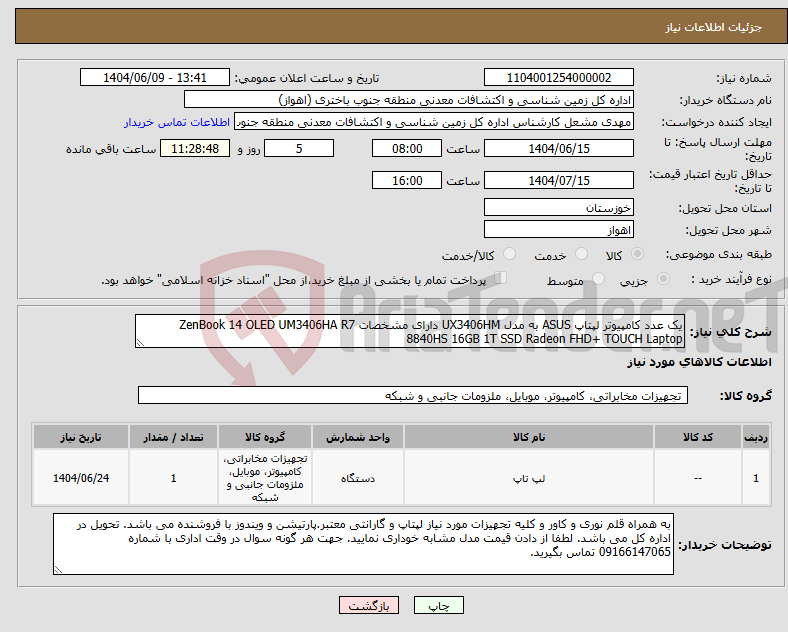Click the announcement date field 1404/06/09 - 13:41
The height and width of the screenshot is (632, 788).
pyautogui.click(x=155, y=77)
